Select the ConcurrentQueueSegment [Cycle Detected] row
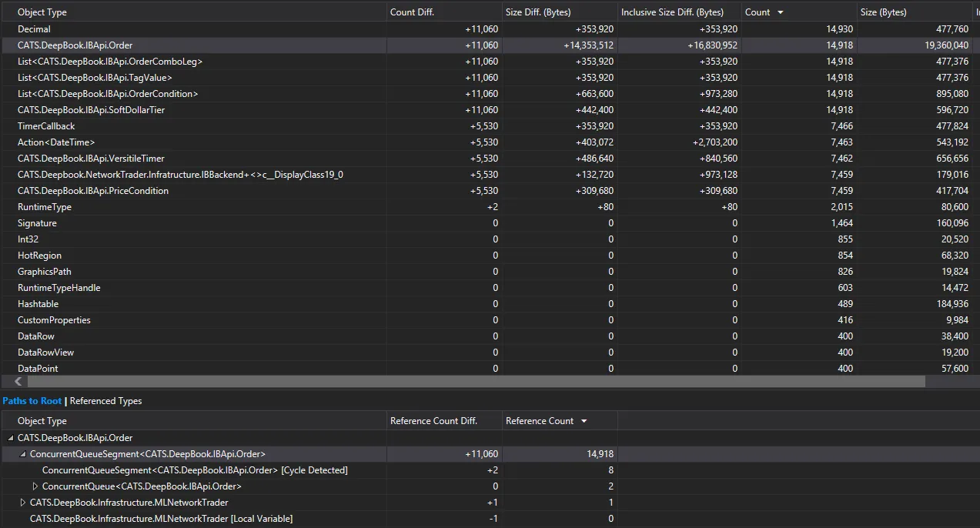Image resolution: width=980 pixels, height=528 pixels. coord(309,470)
